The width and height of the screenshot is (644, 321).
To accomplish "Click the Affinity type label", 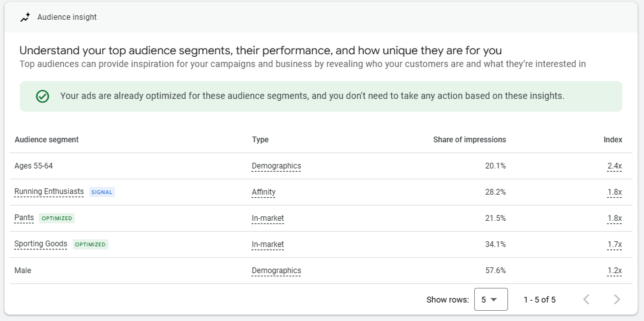I will (x=263, y=192).
